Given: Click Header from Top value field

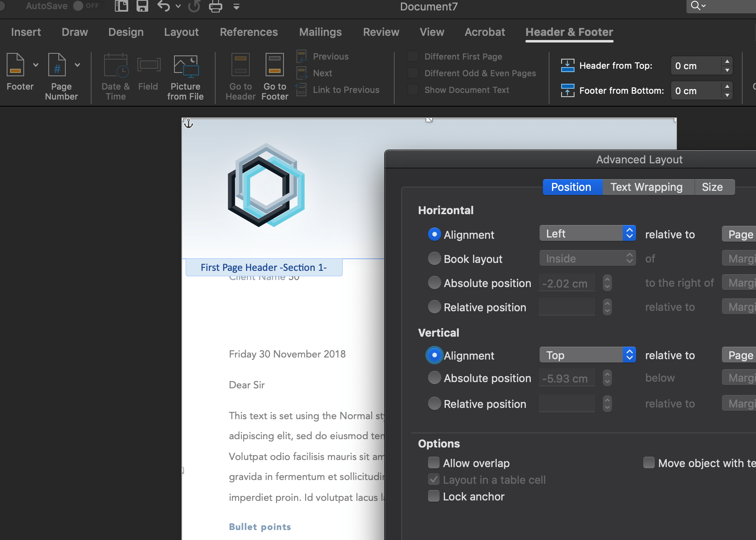Looking at the screenshot, I should point(696,65).
